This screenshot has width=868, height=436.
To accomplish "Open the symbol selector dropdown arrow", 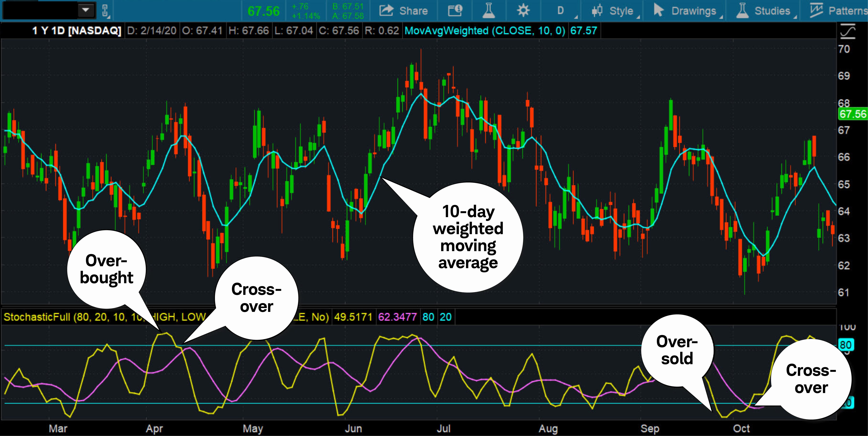I will click(86, 10).
